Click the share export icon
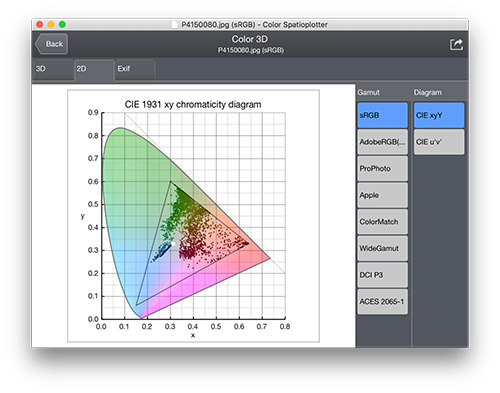 [x=456, y=44]
